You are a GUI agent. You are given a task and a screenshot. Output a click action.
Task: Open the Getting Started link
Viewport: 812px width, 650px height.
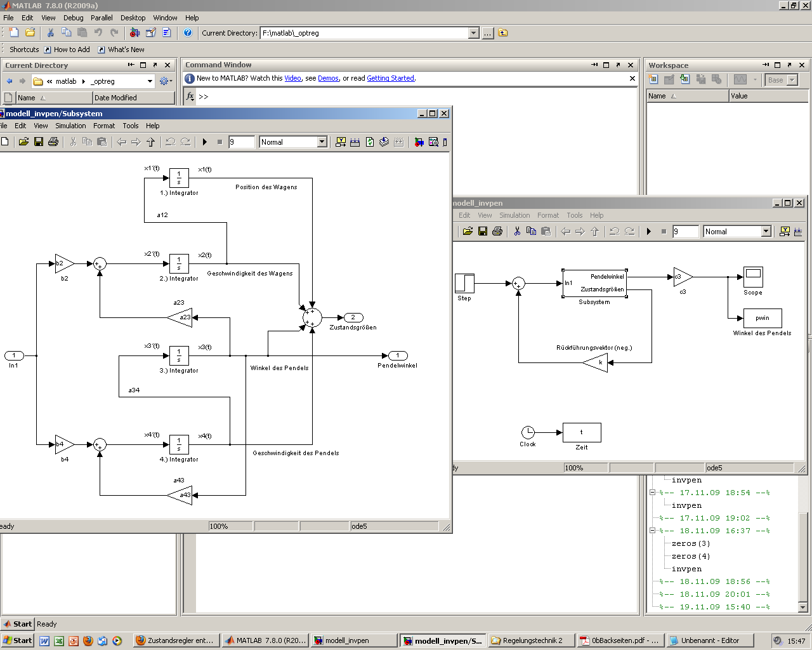click(391, 78)
